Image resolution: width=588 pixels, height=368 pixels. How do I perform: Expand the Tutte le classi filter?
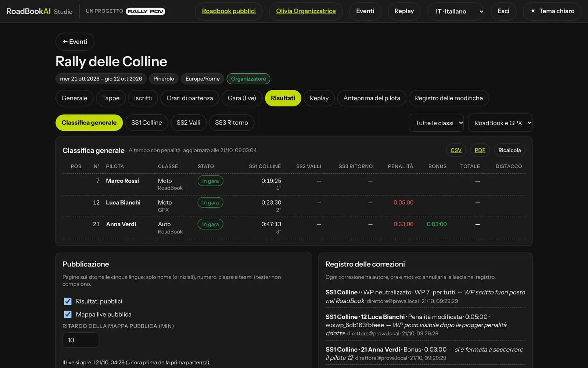click(x=436, y=123)
